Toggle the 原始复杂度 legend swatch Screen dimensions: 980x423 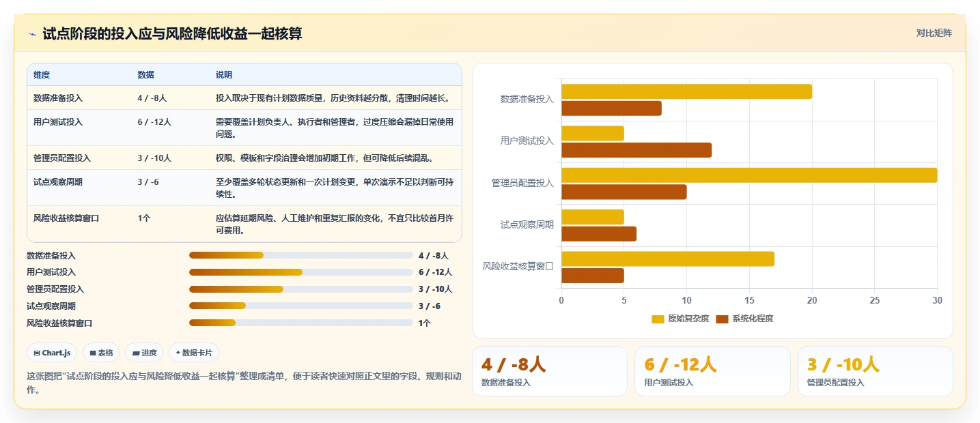658,319
